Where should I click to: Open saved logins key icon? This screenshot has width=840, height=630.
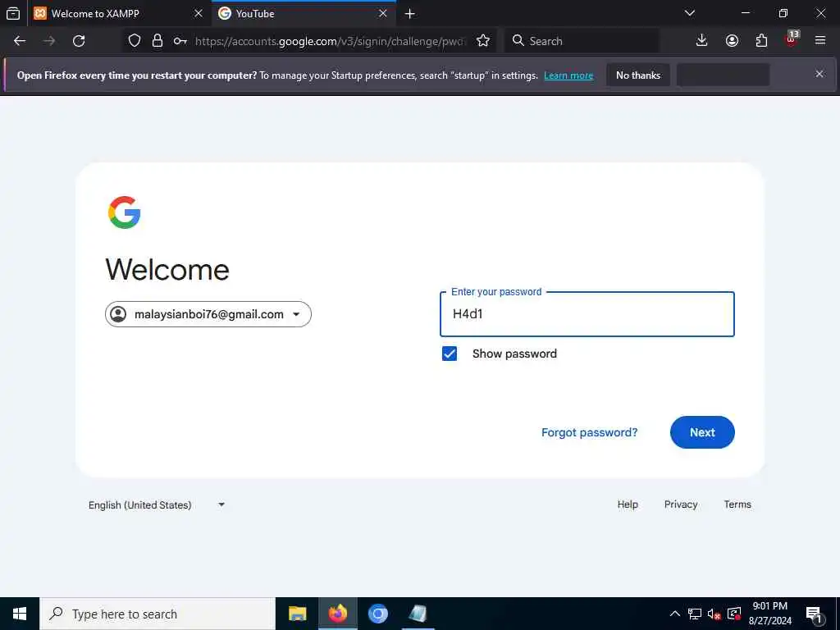(x=180, y=41)
